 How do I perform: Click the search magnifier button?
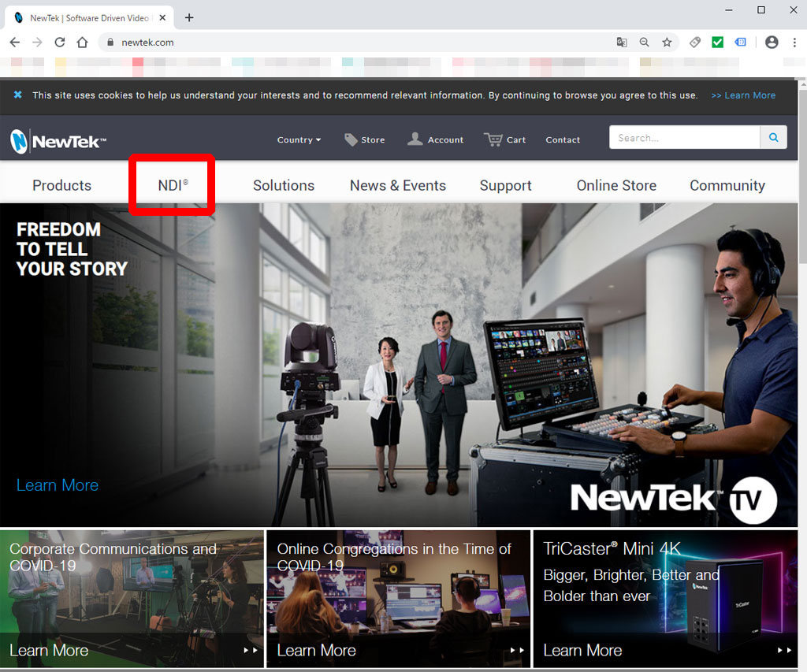point(773,138)
